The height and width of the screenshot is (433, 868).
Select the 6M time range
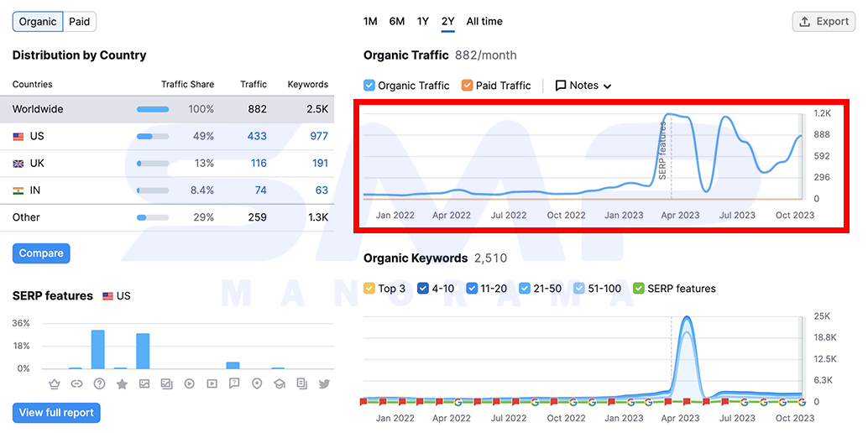pos(397,22)
